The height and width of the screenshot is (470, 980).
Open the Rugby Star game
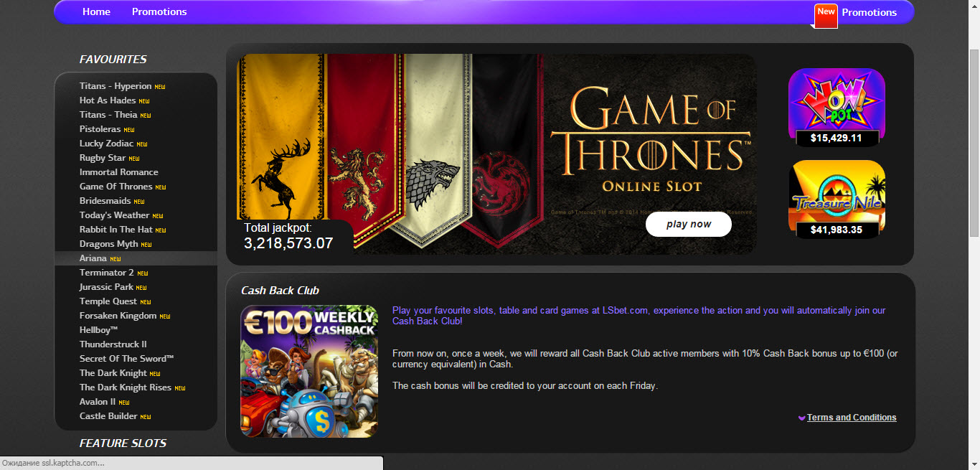[103, 158]
